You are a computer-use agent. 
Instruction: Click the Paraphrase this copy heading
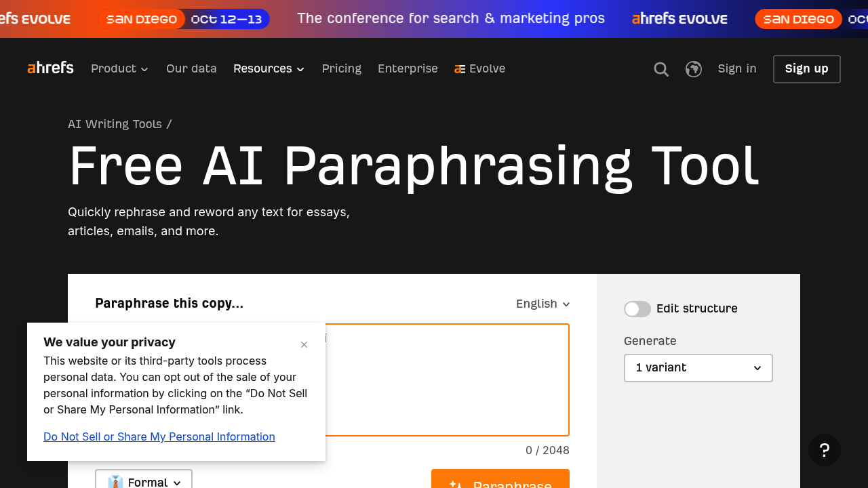pos(170,304)
